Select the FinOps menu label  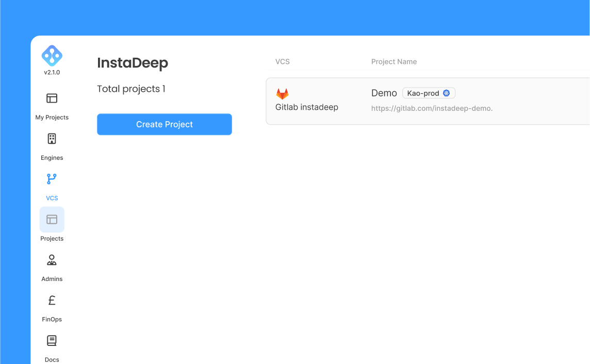pos(52,319)
